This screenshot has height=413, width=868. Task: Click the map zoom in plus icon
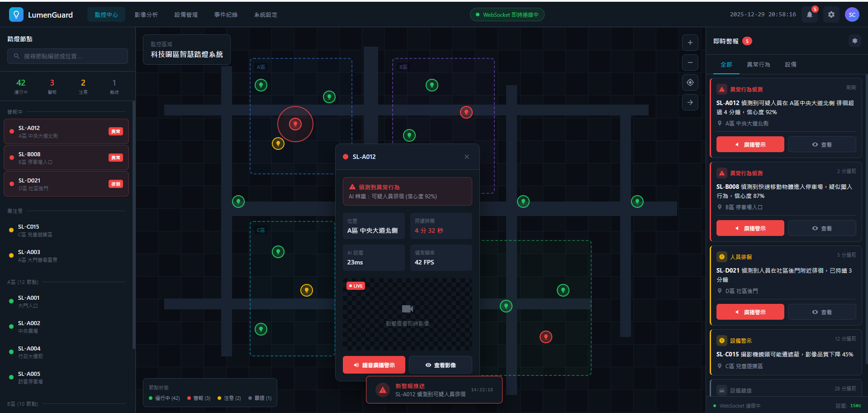(690, 43)
